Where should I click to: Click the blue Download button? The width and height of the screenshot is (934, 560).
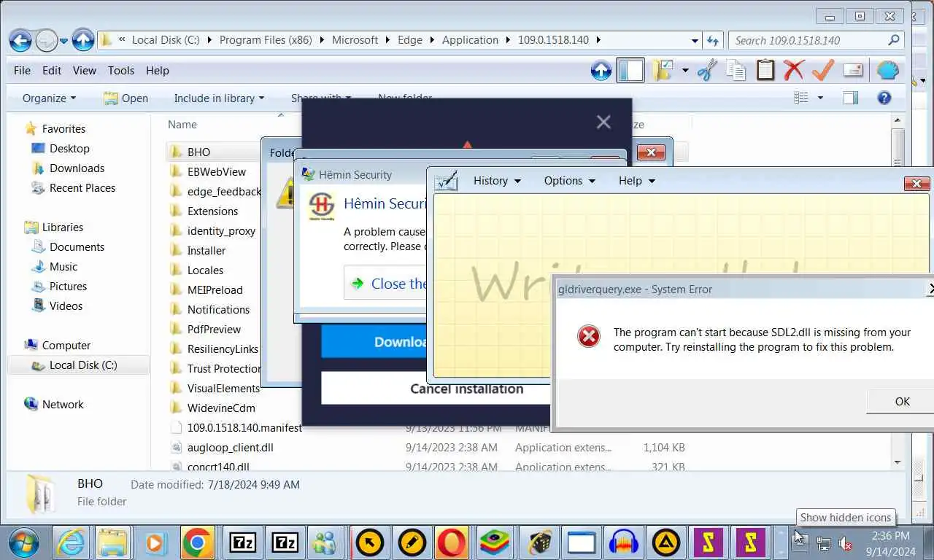(374, 342)
